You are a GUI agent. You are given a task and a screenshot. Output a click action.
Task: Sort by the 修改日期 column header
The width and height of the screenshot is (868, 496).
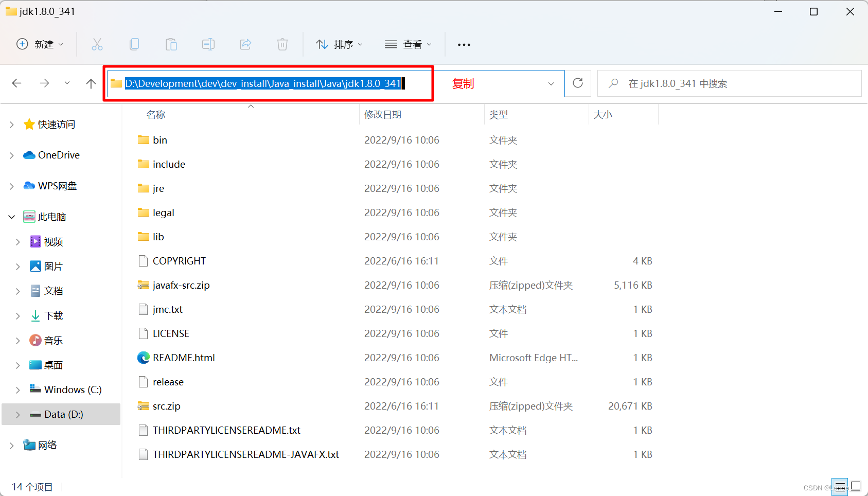pos(383,114)
